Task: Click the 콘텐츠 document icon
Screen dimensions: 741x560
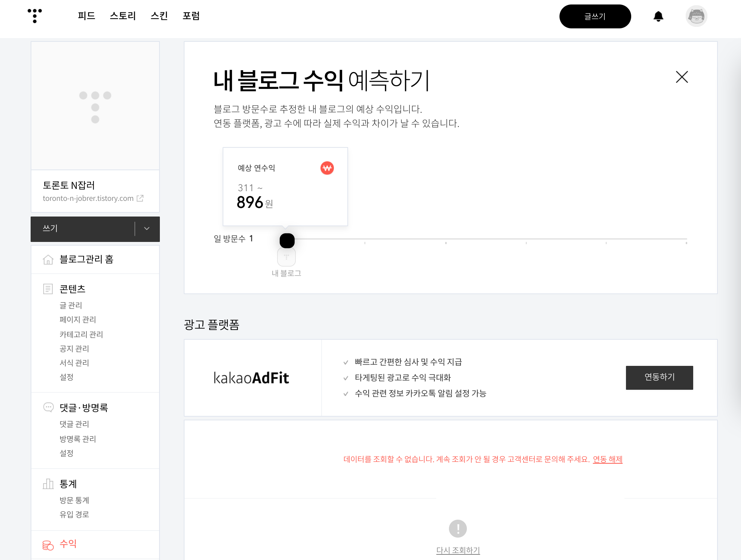Action: (x=48, y=289)
